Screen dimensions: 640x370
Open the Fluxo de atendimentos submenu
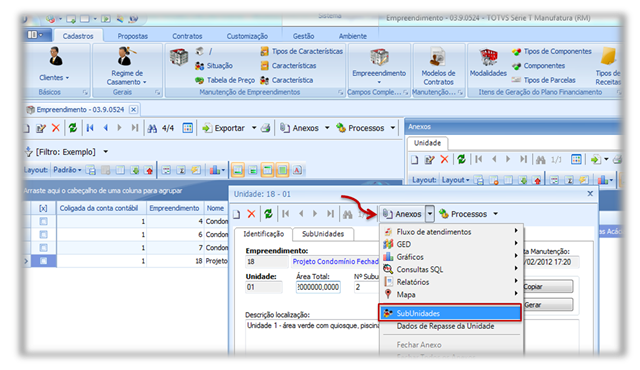point(450,232)
